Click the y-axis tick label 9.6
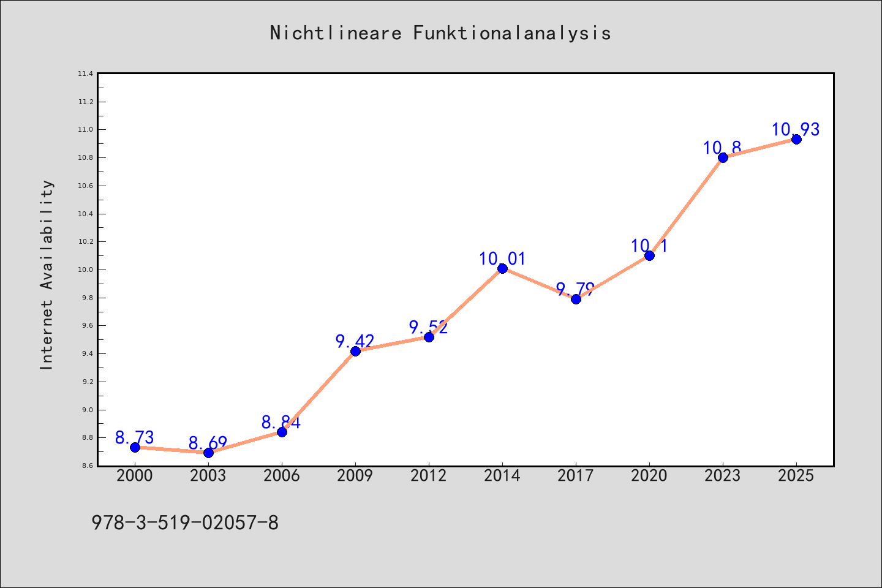Screen dimensions: 882x588 [87, 326]
